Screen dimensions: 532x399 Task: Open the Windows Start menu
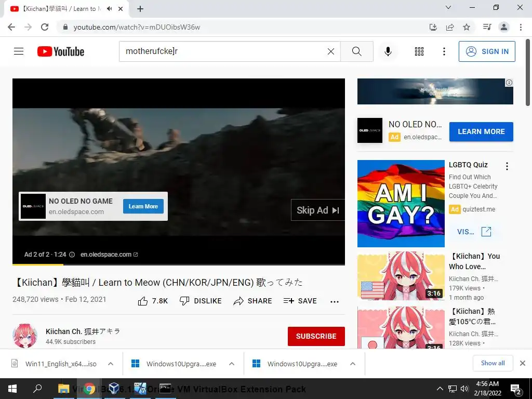point(12,389)
